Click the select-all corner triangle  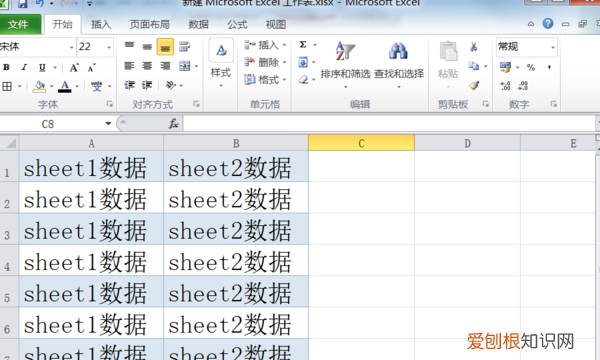(10, 143)
